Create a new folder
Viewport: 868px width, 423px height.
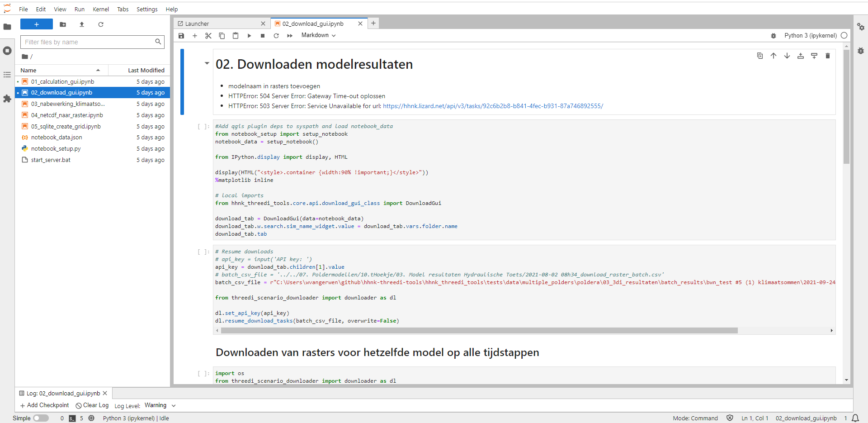(x=63, y=24)
